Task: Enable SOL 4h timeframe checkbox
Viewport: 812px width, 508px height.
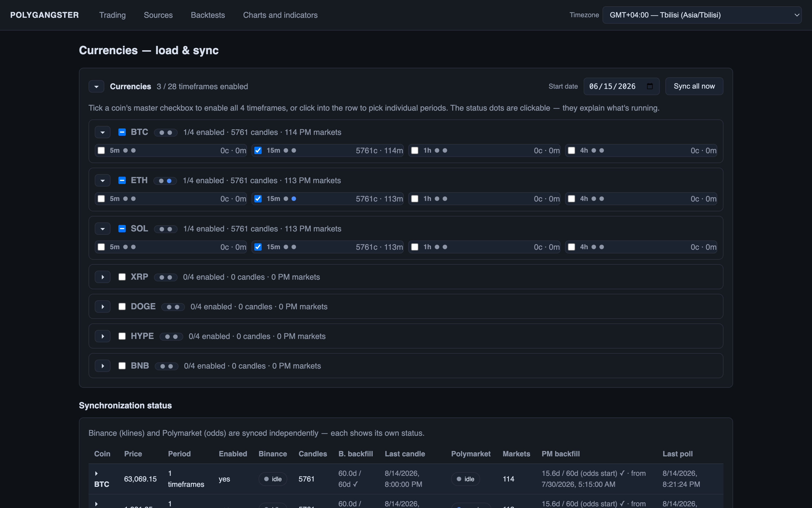Action: pos(572,247)
